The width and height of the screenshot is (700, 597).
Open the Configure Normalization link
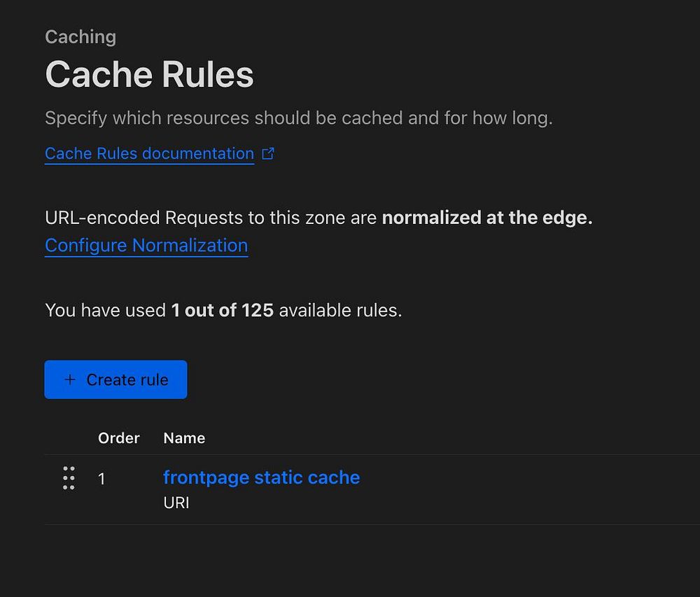[x=146, y=246]
